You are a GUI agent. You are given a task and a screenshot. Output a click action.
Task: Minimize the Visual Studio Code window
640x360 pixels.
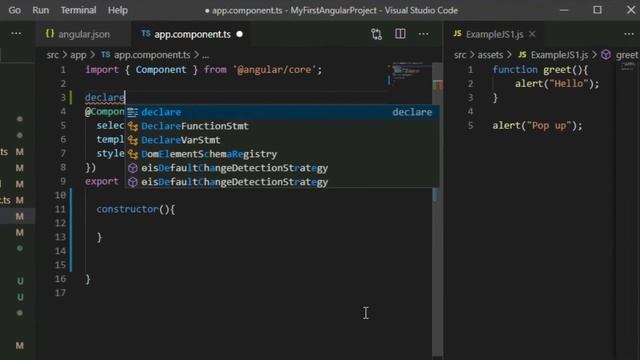click(x=564, y=10)
